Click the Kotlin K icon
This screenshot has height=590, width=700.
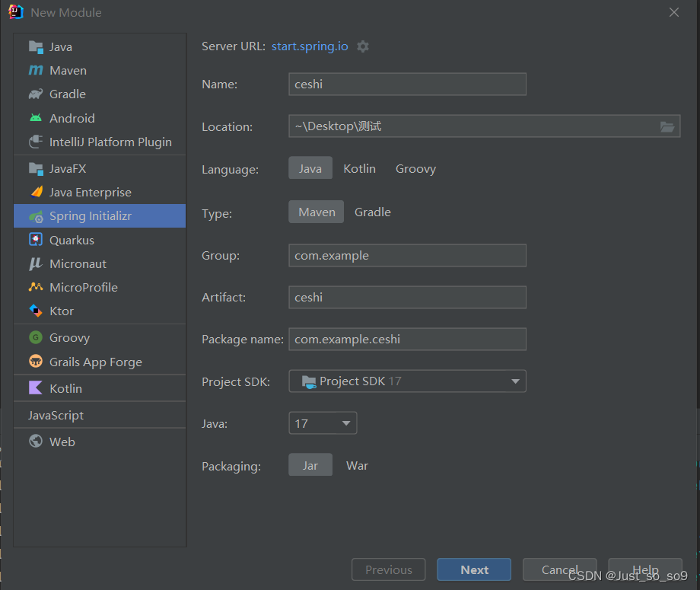(36, 387)
